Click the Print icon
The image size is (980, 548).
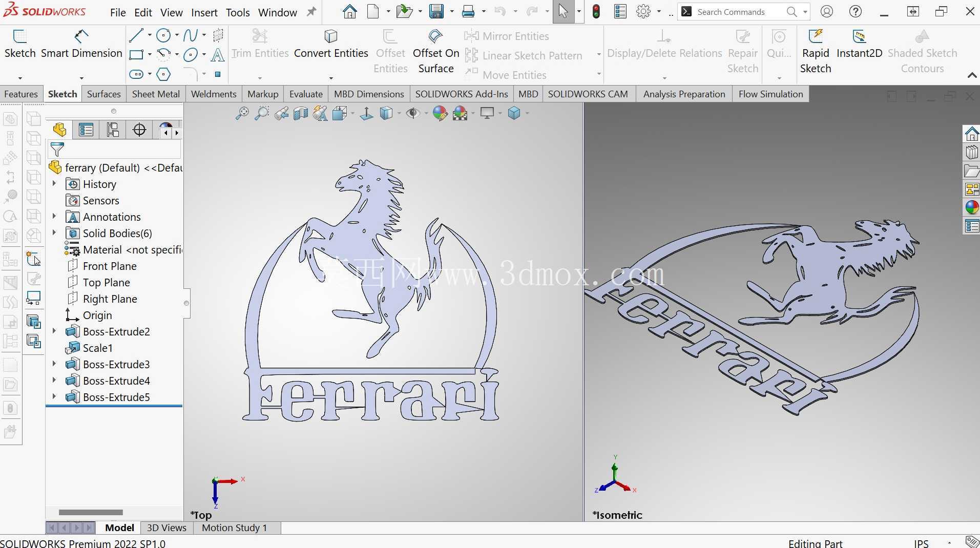pos(468,11)
